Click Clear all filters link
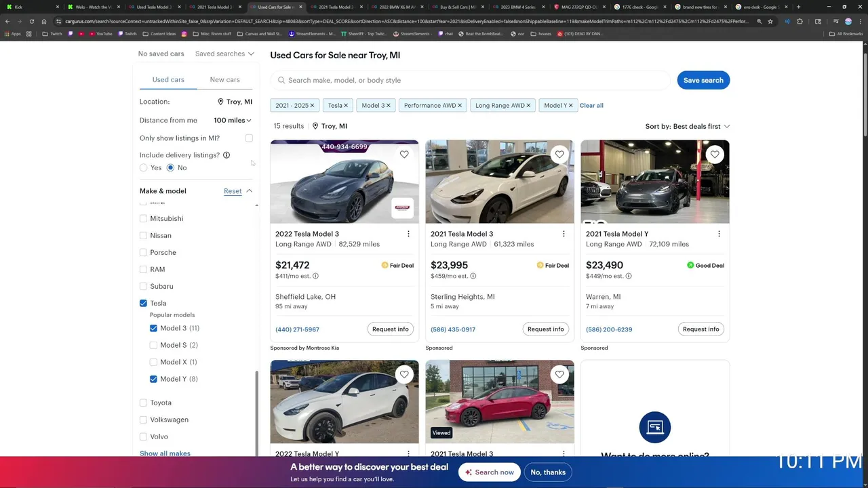Screen dimensions: 868x488 [x=591, y=106]
